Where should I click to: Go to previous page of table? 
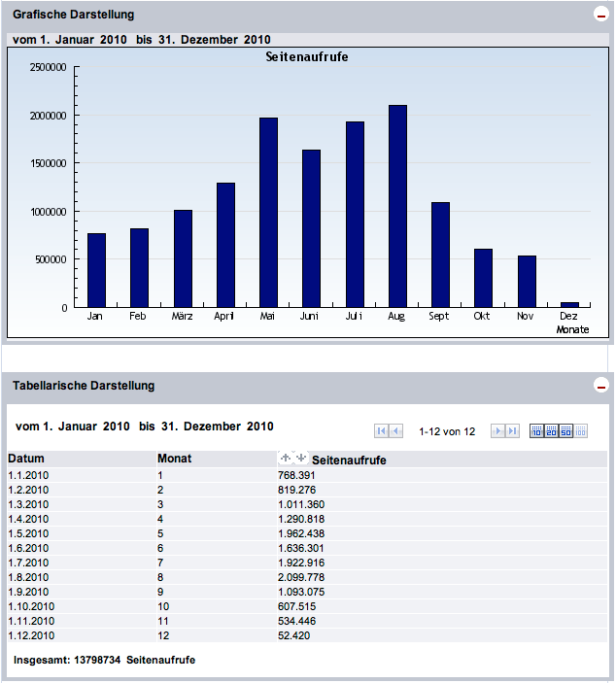point(396,431)
